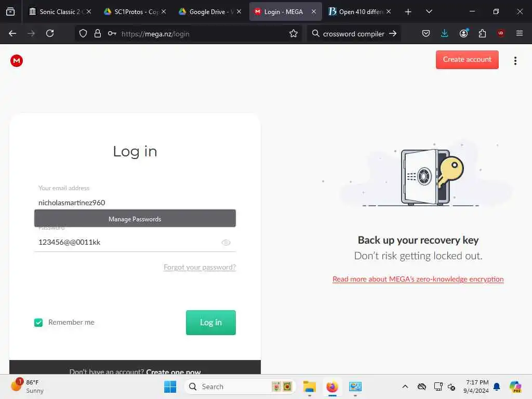532x399 pixels.
Task: Select Manage Passwords in autofill popup
Action: point(135,219)
